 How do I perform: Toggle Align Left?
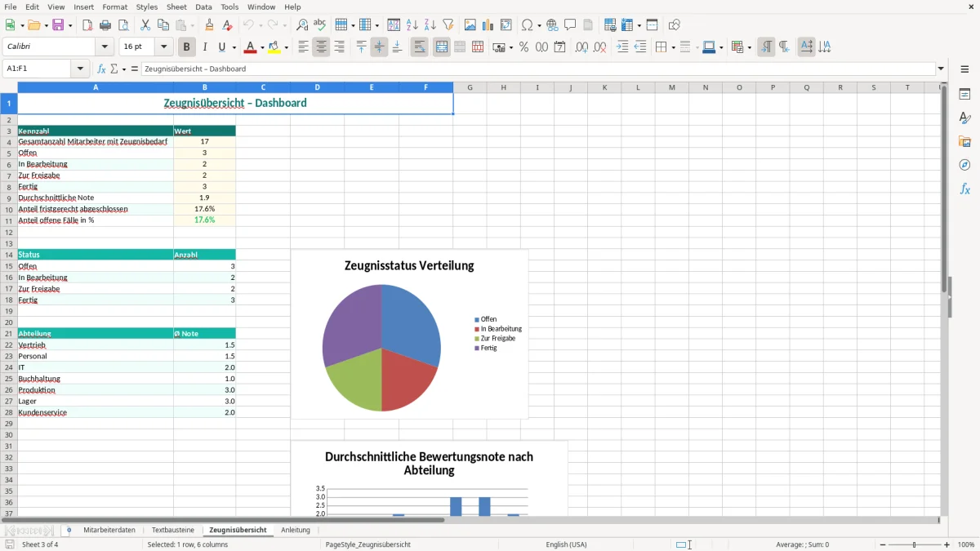tap(303, 47)
